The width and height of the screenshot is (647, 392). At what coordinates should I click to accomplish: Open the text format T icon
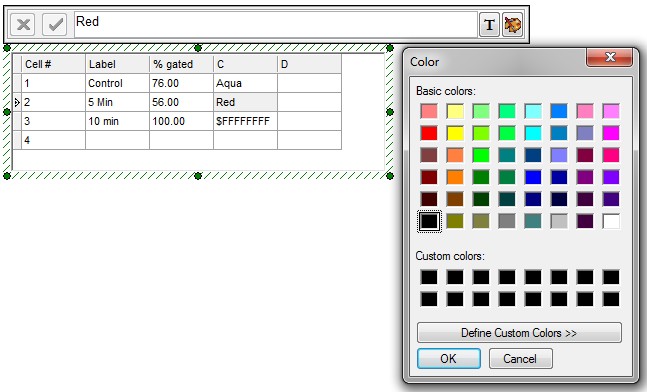(489, 25)
